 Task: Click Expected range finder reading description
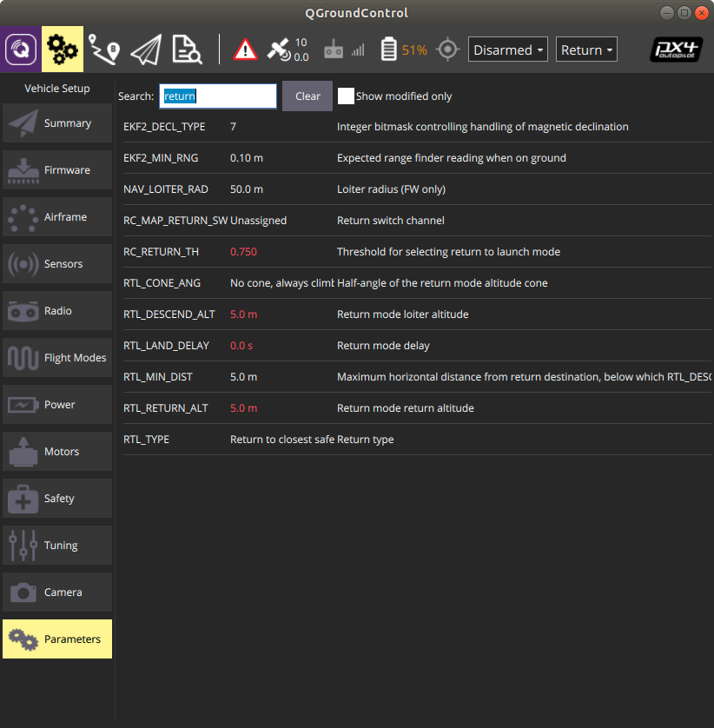click(x=451, y=158)
